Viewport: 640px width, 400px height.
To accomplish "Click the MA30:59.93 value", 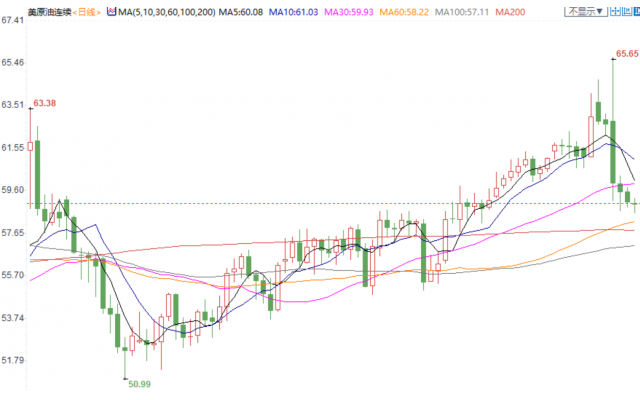I will (349, 12).
